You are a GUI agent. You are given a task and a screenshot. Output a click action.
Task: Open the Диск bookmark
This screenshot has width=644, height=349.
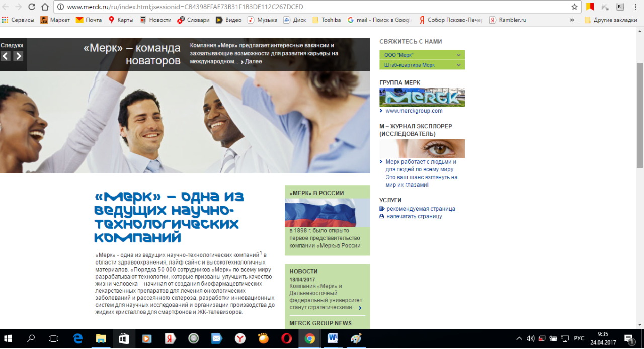(295, 20)
